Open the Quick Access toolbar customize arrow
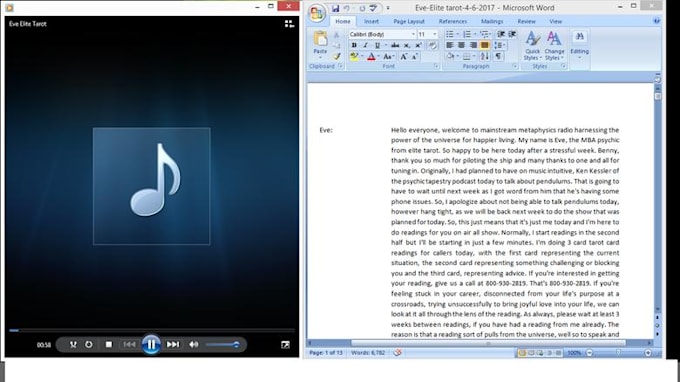The image size is (680, 382). click(388, 8)
